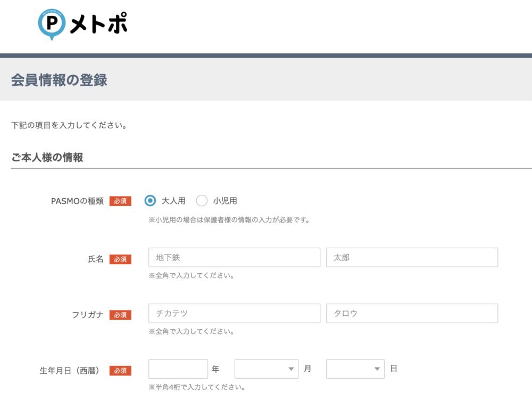Click the ※半角4桁で入力してください note
This screenshot has width=532, height=400.
197,387
